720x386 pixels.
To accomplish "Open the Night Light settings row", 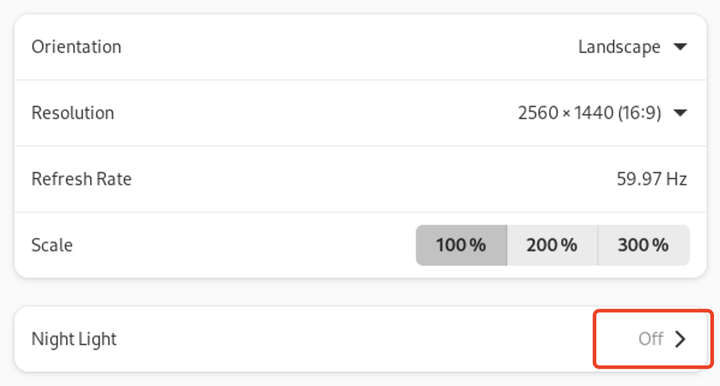I will 360,339.
